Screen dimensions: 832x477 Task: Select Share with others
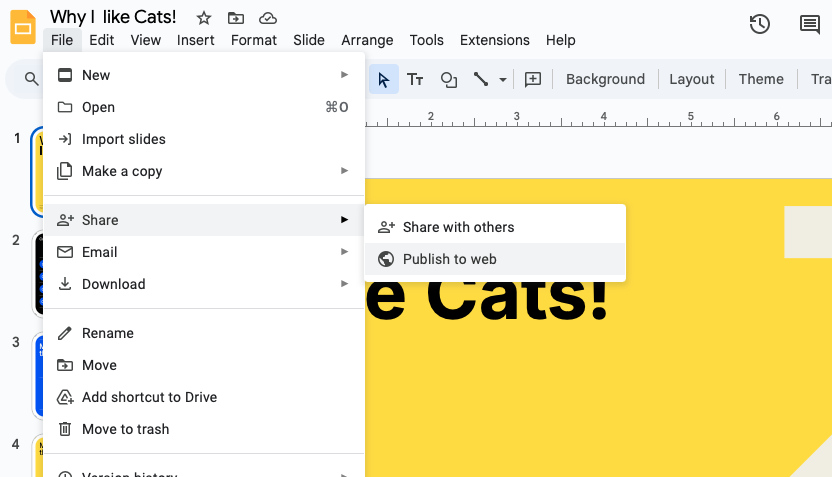458,227
